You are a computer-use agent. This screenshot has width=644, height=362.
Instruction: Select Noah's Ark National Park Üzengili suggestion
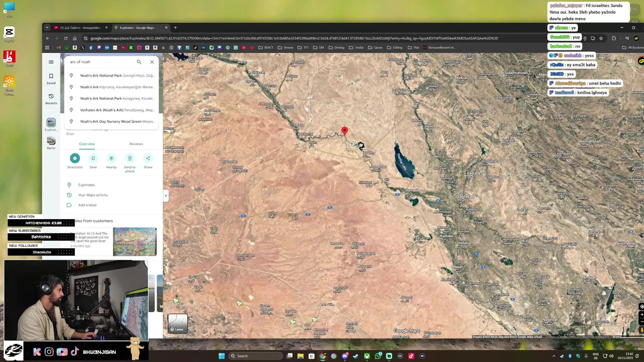(x=112, y=75)
